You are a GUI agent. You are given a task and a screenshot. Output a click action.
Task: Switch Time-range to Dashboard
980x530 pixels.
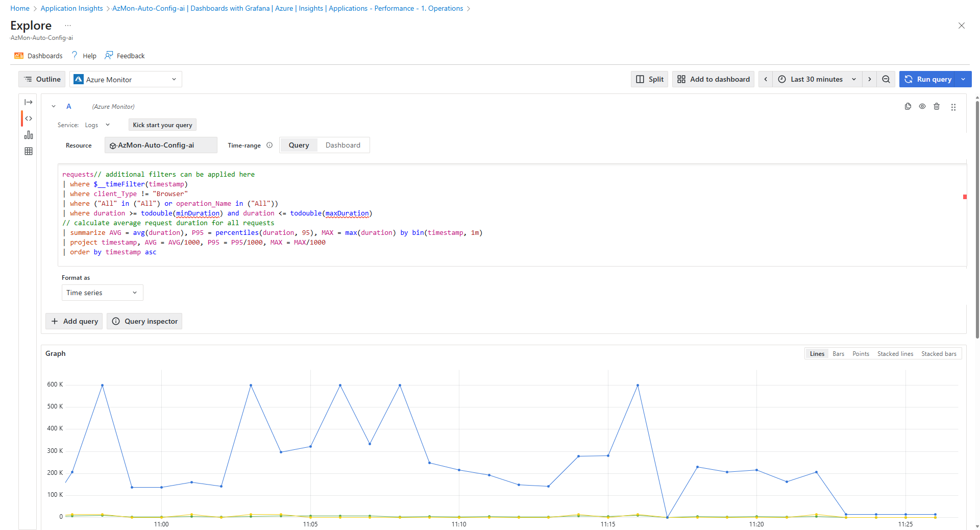pyautogui.click(x=342, y=146)
